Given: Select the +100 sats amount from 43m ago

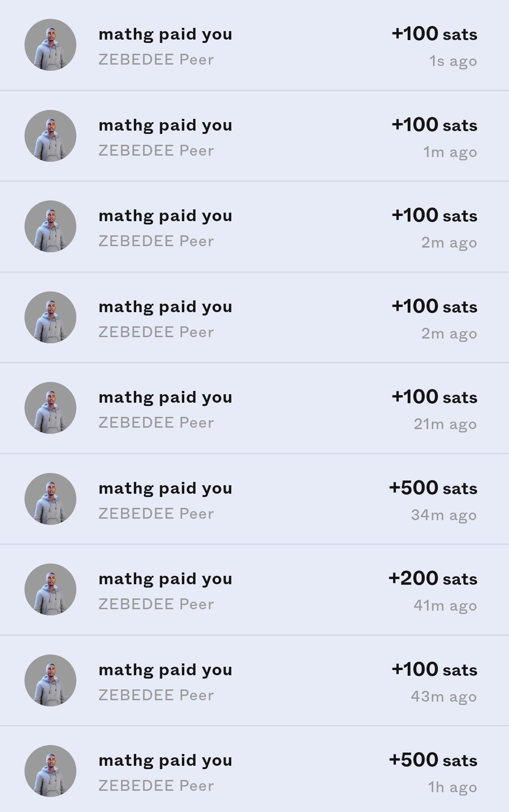Looking at the screenshot, I should pos(434,669).
